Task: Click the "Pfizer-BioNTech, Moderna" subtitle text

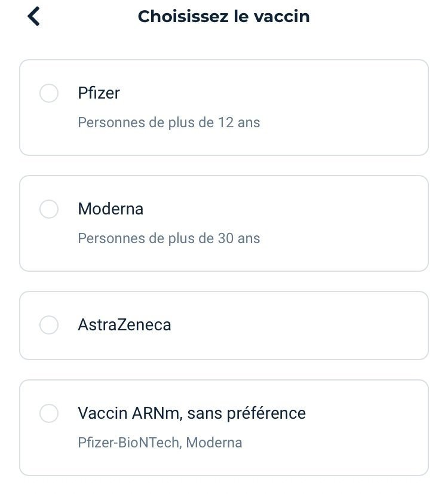Action: [159, 443]
